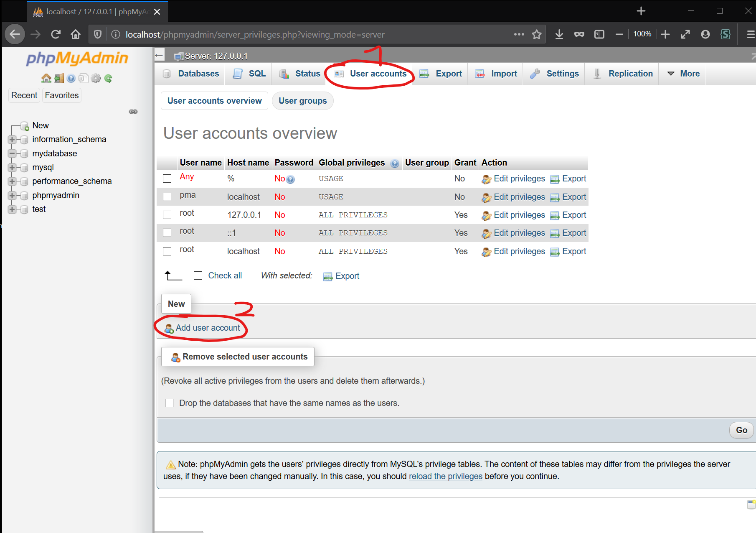Image resolution: width=756 pixels, height=533 pixels.
Task: Click the warning icon in the privileges note
Action: (x=170, y=465)
